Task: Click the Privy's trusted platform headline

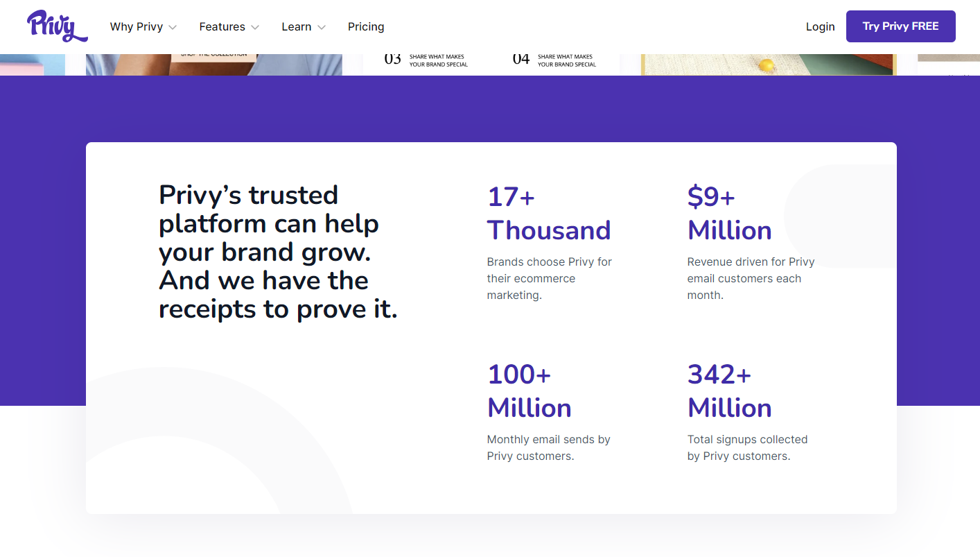Action: (x=278, y=252)
